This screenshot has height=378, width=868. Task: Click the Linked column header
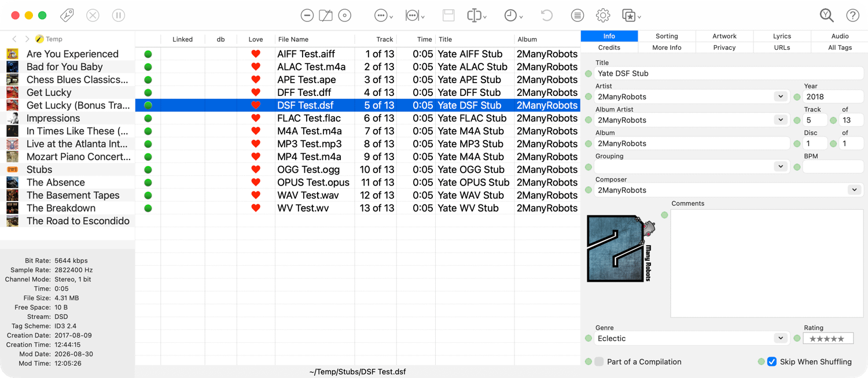coord(183,39)
